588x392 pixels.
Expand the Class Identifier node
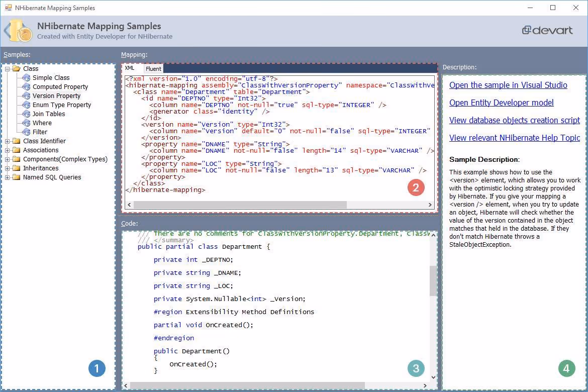(7, 141)
